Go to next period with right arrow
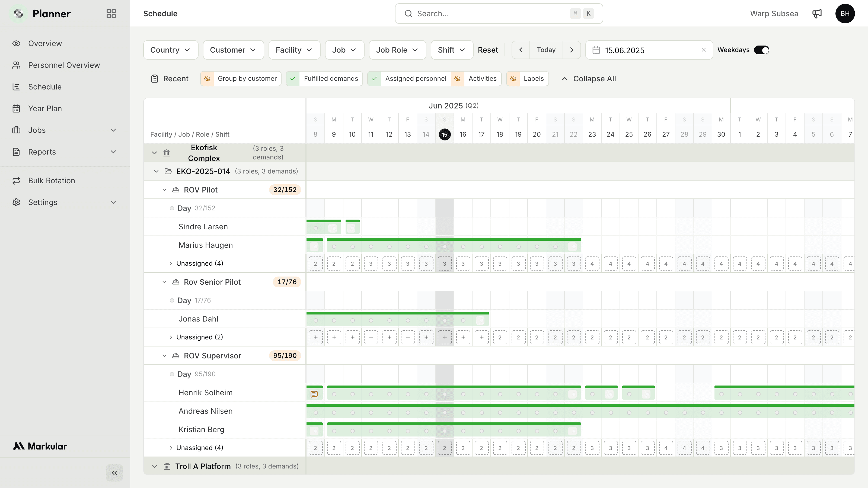868x488 pixels. coord(572,50)
